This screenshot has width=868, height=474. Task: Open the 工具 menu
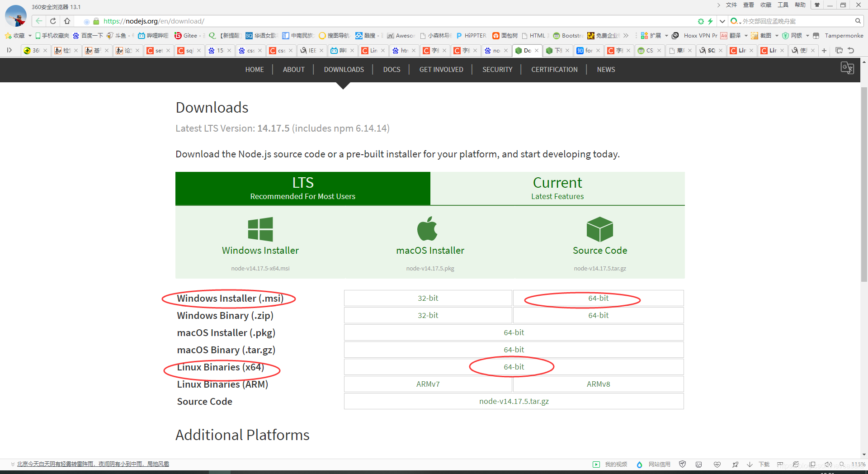coord(783,5)
